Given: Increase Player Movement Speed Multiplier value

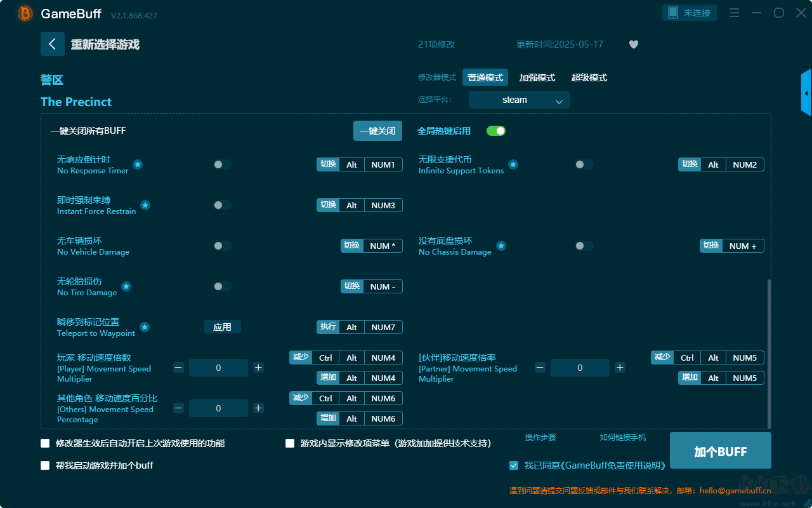Looking at the screenshot, I should click(x=258, y=367).
